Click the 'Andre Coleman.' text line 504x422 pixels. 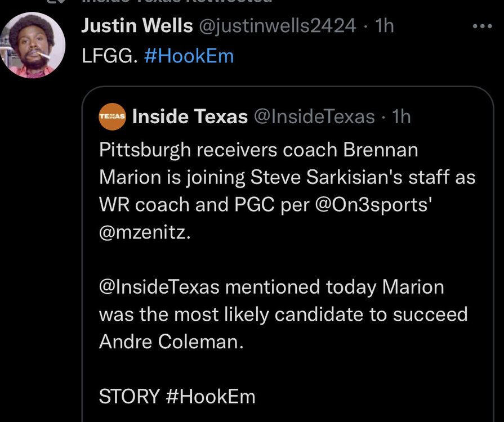click(171, 342)
